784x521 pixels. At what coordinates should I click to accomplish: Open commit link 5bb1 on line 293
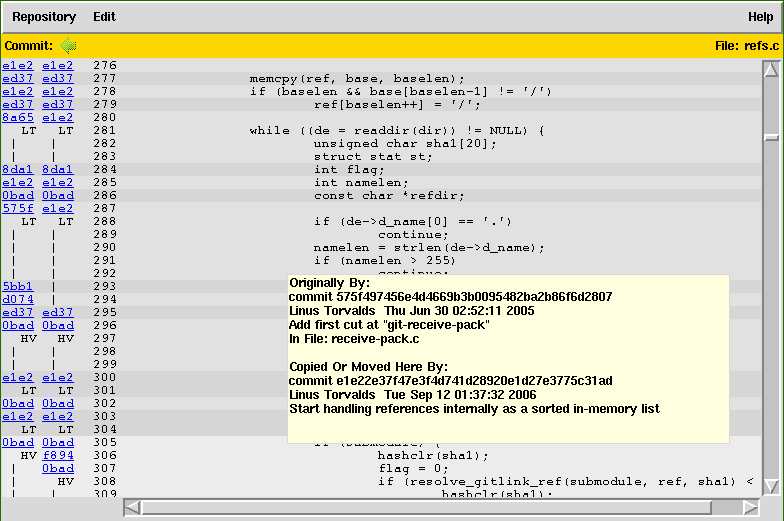point(18,286)
